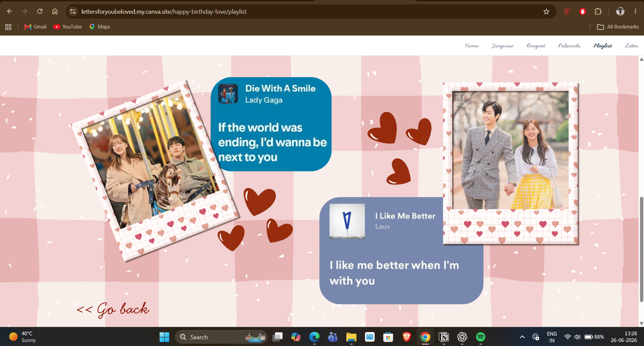Open the Bouquet page tab
The height and width of the screenshot is (346, 644).
[x=536, y=46]
